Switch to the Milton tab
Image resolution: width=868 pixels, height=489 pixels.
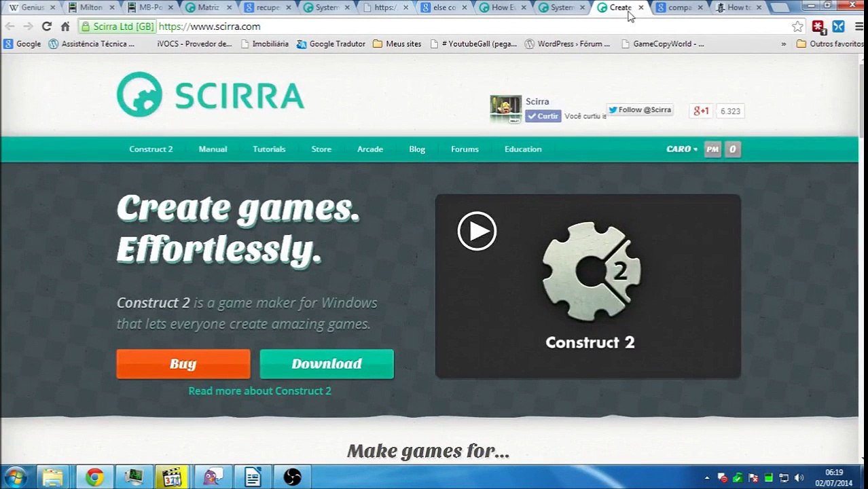click(91, 7)
